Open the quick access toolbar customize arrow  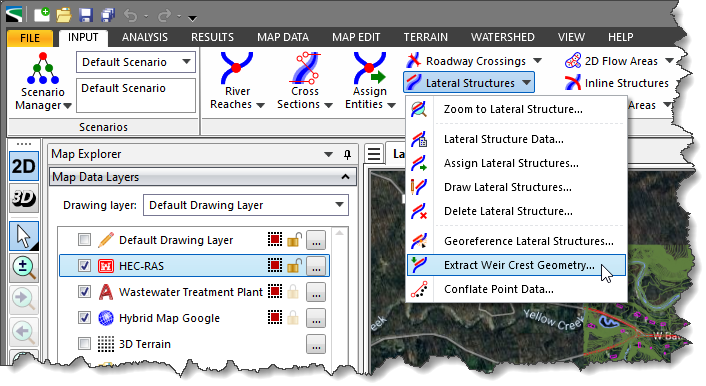click(192, 18)
